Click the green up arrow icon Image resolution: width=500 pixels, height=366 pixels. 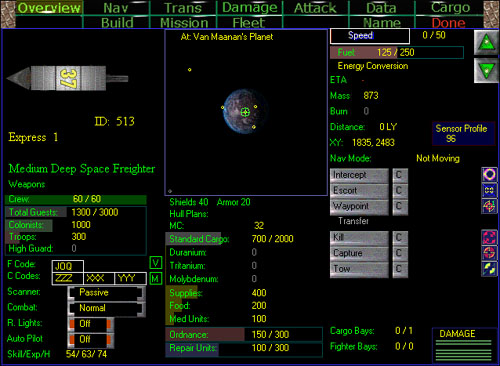tap(486, 43)
